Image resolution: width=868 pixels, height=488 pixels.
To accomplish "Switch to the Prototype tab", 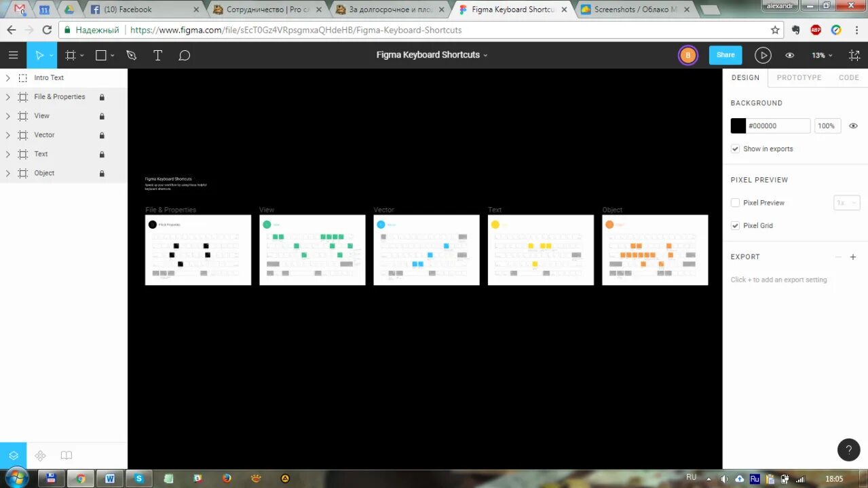I will pos(799,77).
